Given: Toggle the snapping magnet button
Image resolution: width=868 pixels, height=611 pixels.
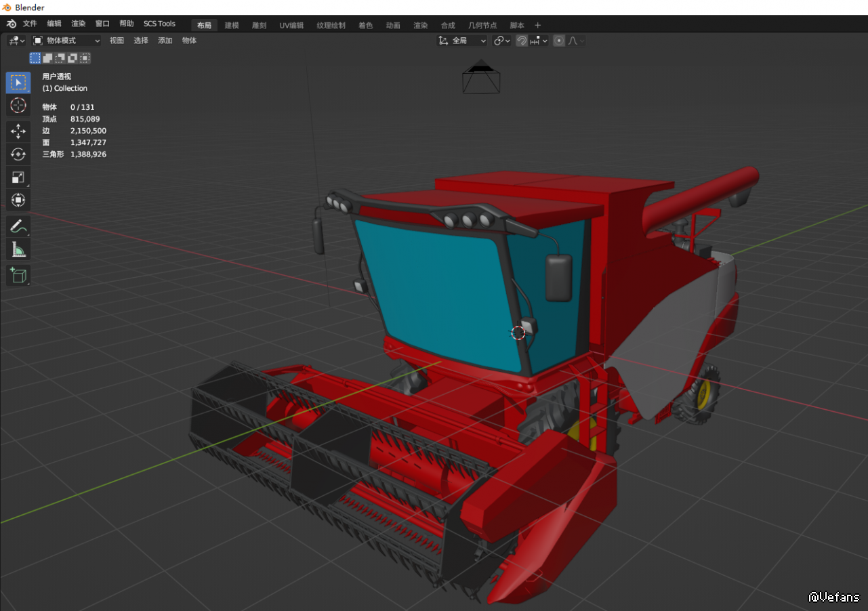Looking at the screenshot, I should (x=522, y=41).
